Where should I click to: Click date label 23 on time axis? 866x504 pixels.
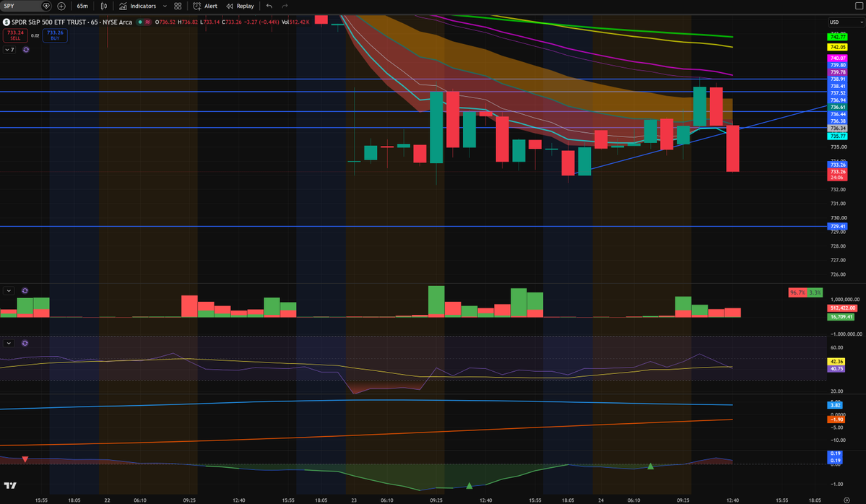[x=353, y=500]
